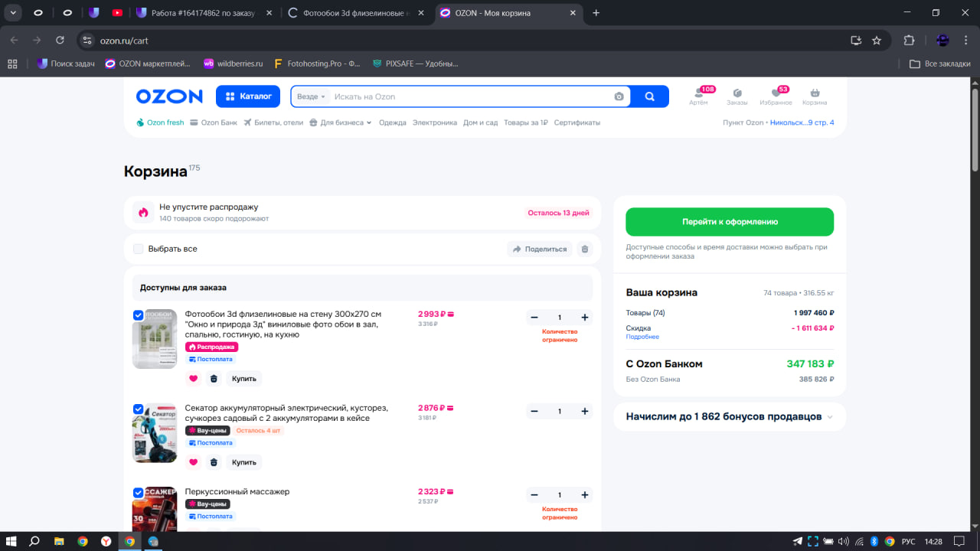The width and height of the screenshot is (980, 551).
Task: Add Фотообои 3d item to favorites heart
Action: coord(193,378)
